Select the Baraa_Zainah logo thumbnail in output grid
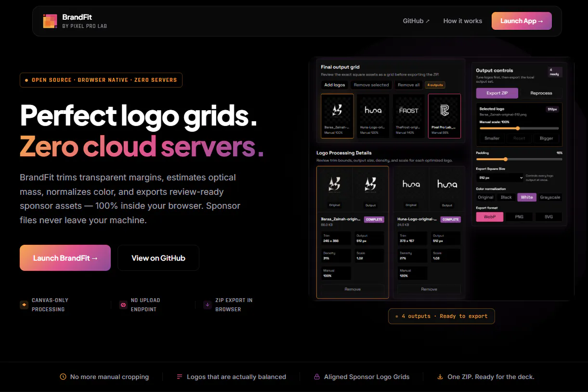Image resolution: width=588 pixels, height=392 pixels. (337, 115)
